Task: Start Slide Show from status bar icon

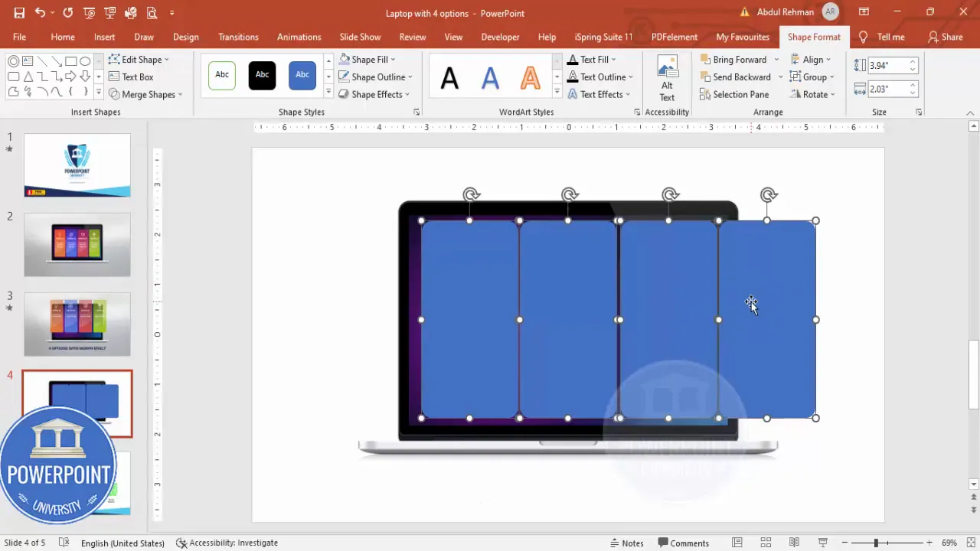Action: coord(823,543)
